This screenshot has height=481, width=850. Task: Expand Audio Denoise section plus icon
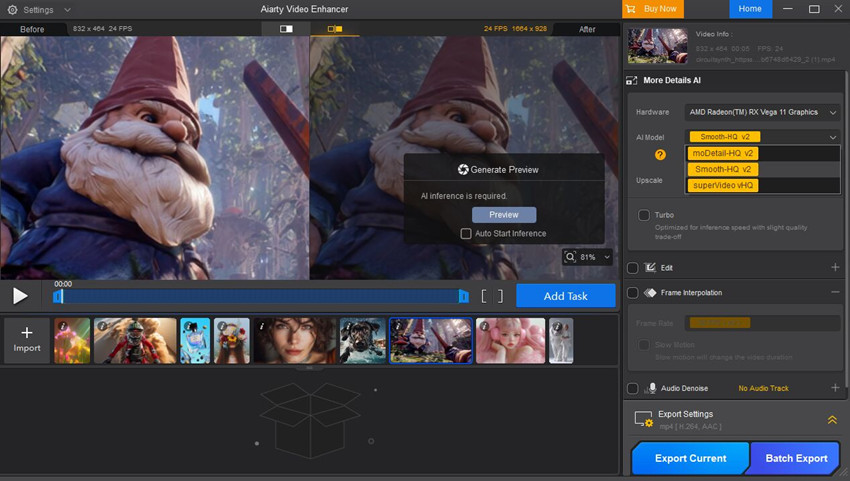click(x=835, y=387)
